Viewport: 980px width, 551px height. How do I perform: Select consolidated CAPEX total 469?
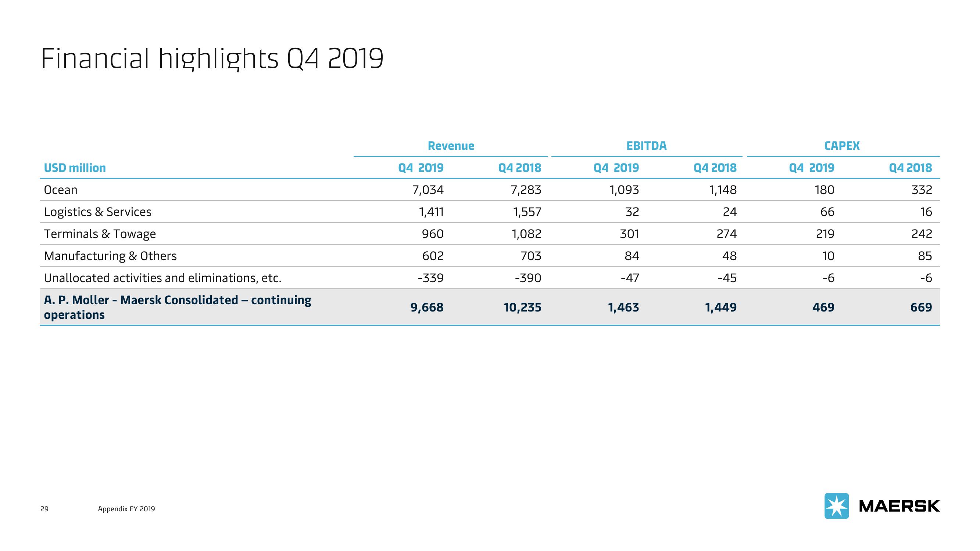(823, 307)
